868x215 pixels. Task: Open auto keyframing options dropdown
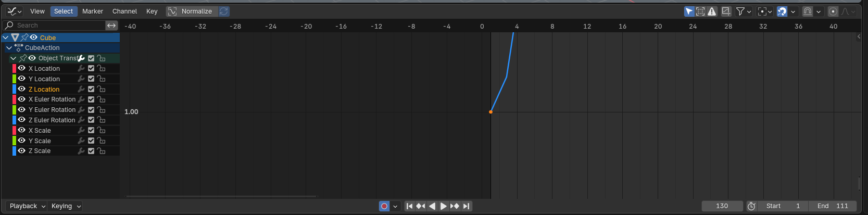click(395, 206)
